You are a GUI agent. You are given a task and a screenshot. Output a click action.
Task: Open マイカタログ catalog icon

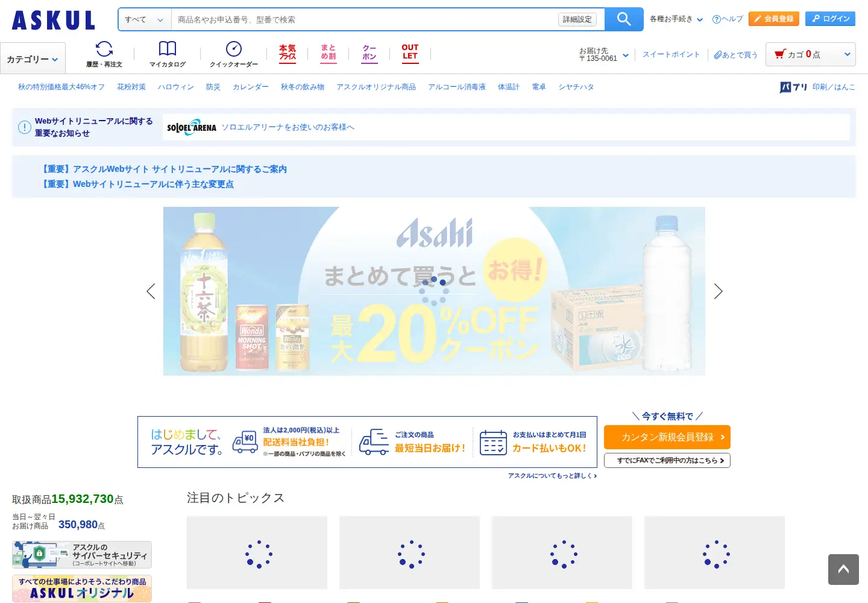[168, 54]
